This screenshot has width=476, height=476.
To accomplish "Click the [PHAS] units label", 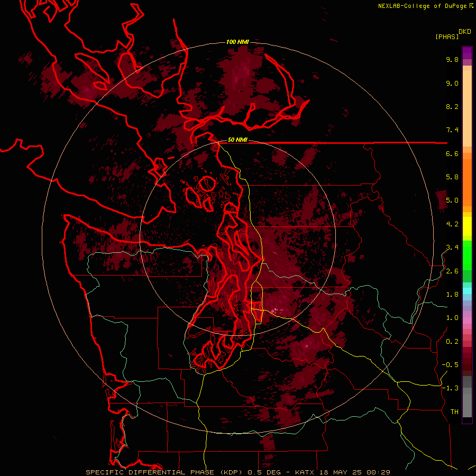I will pyautogui.click(x=447, y=36).
